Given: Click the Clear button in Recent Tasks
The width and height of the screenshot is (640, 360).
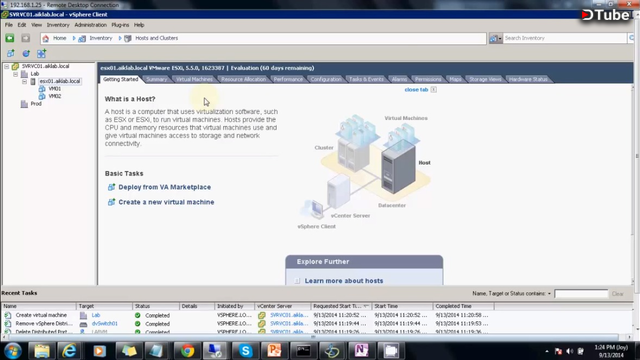Looking at the screenshot, I should (618, 293).
